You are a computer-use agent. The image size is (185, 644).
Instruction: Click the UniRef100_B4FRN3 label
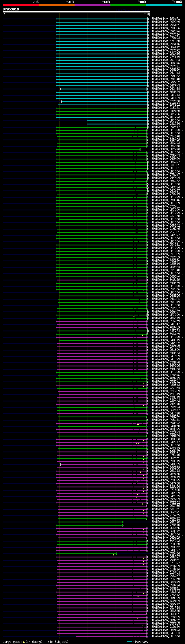click(x=166, y=86)
